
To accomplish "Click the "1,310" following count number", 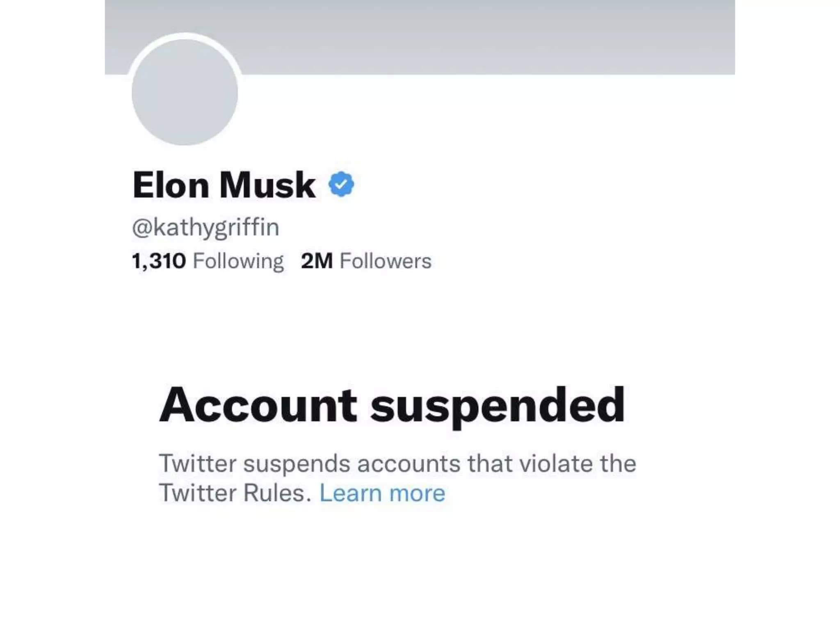I will 159,261.
